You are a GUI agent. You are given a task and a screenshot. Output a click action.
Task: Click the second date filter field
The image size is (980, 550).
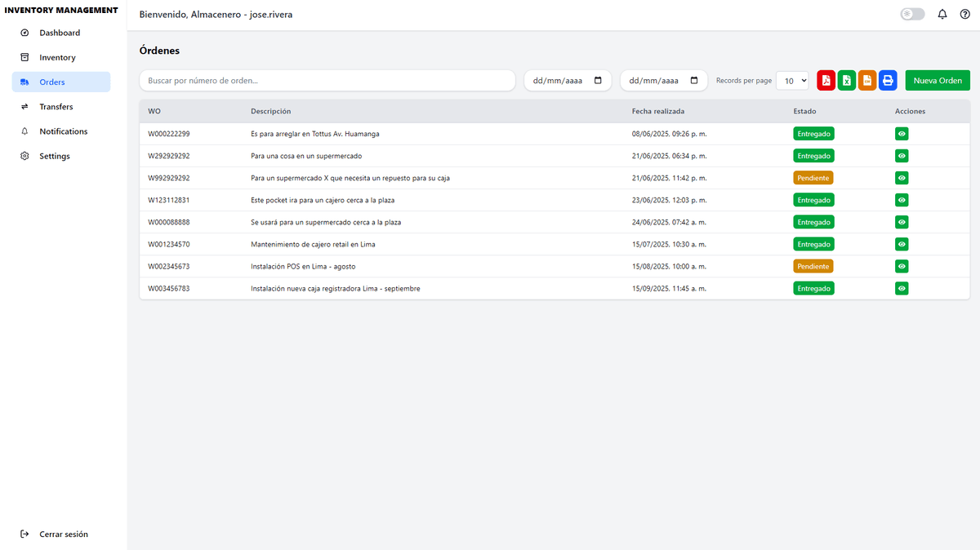[x=664, y=80]
